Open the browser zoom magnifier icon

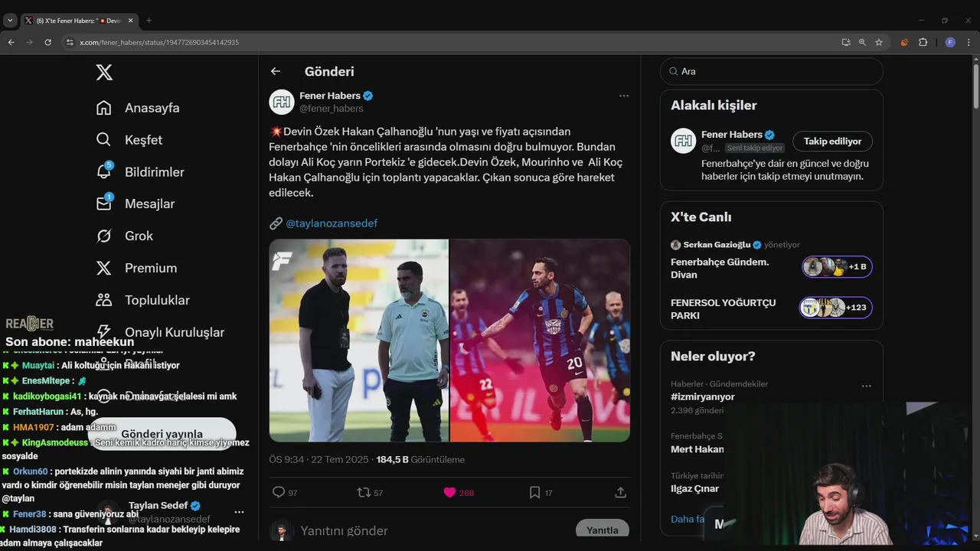point(862,42)
